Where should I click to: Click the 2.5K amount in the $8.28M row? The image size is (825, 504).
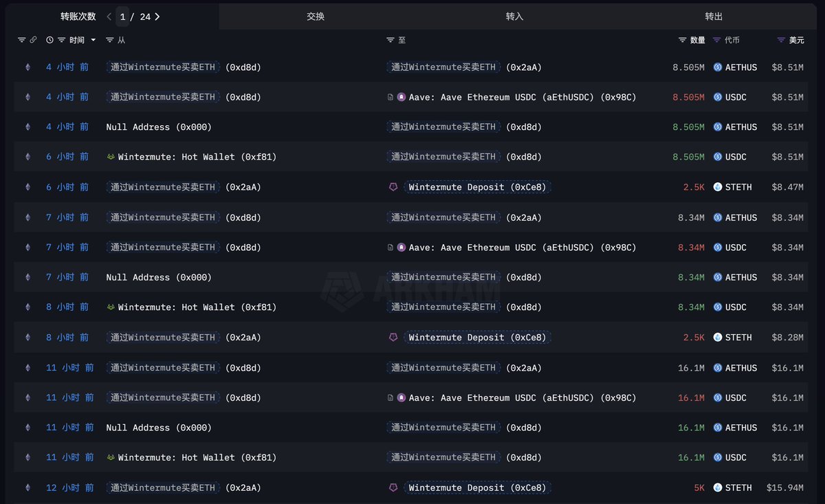click(x=694, y=338)
